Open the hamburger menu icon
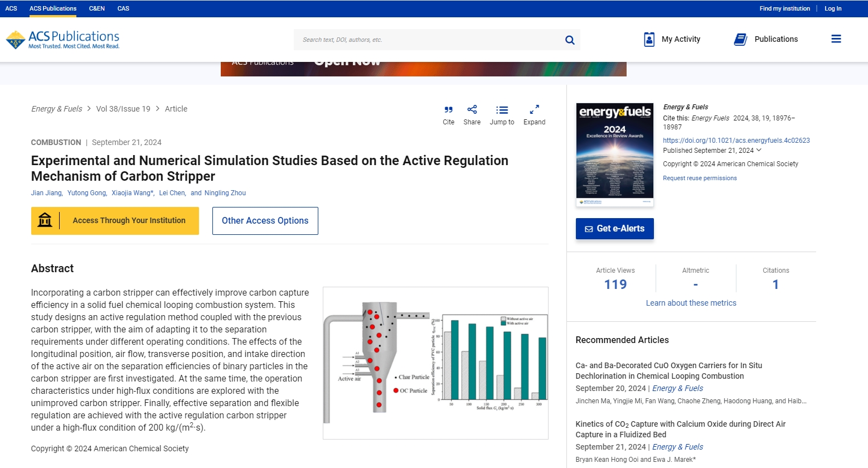Viewport: 868px width, 468px height. (836, 39)
